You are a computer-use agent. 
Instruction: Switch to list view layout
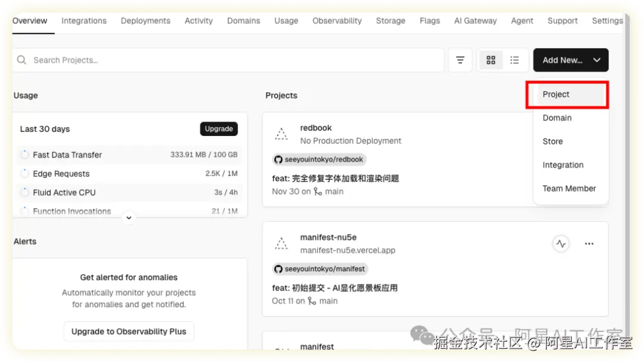point(515,60)
